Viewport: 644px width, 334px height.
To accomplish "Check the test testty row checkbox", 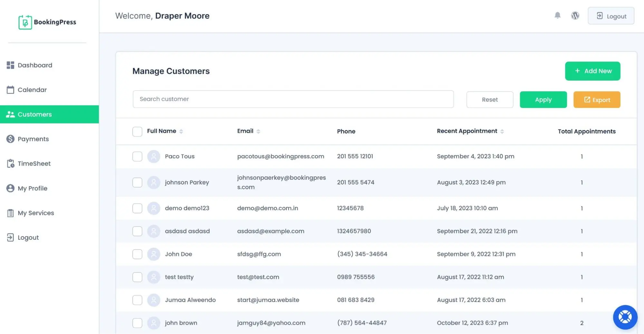I will [x=137, y=277].
